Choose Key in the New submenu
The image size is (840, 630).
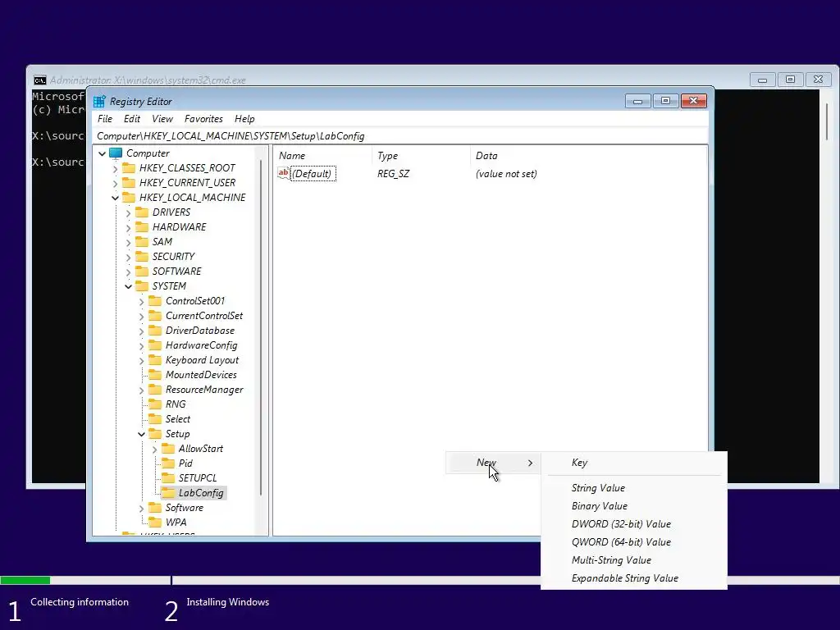634,463
